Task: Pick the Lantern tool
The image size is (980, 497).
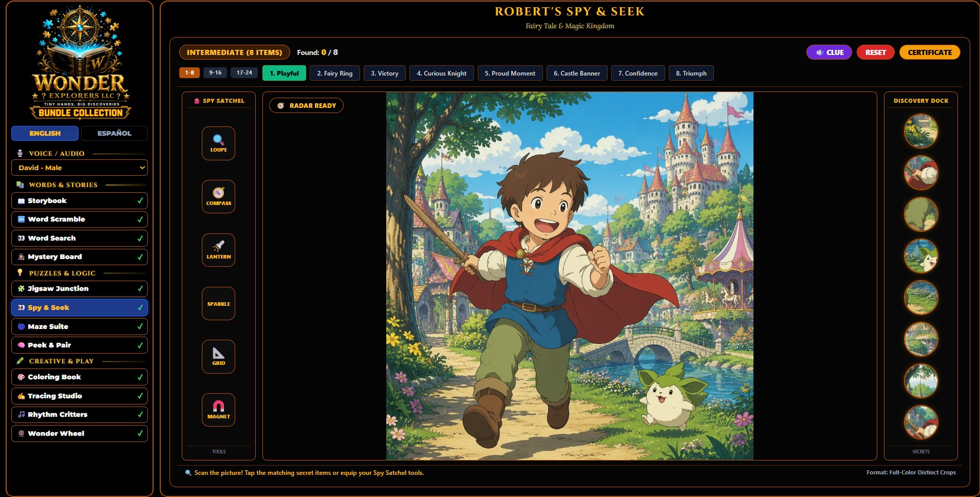Action: [218, 250]
